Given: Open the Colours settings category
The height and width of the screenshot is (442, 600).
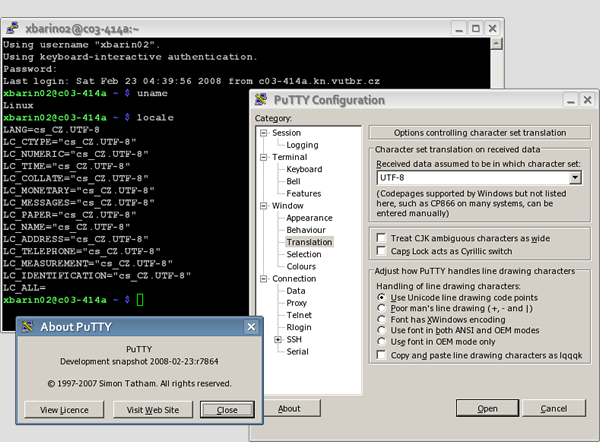Looking at the screenshot, I should point(301,266).
